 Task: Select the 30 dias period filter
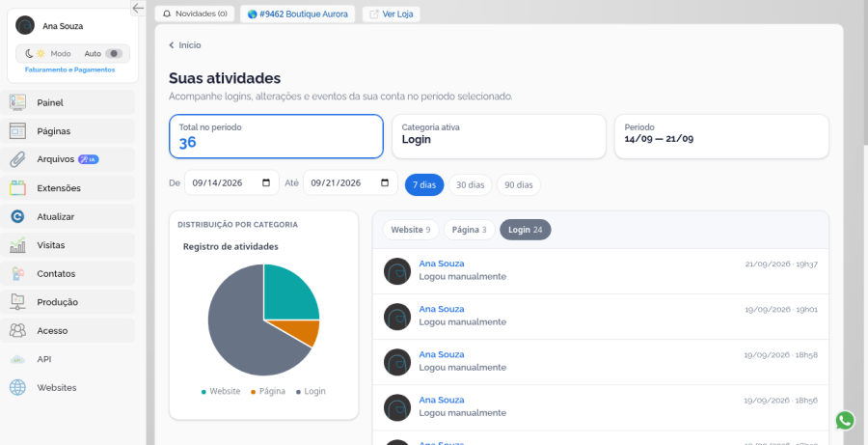tap(470, 184)
